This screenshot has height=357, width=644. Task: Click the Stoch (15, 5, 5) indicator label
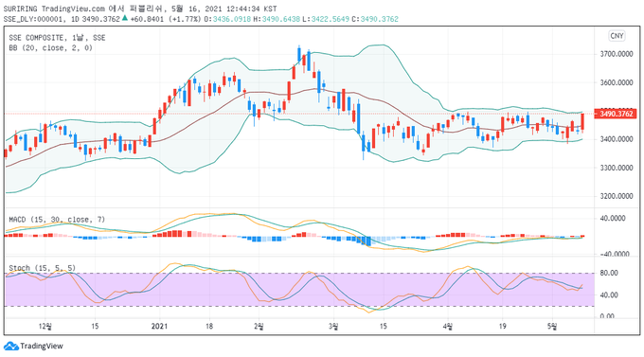[43, 268]
